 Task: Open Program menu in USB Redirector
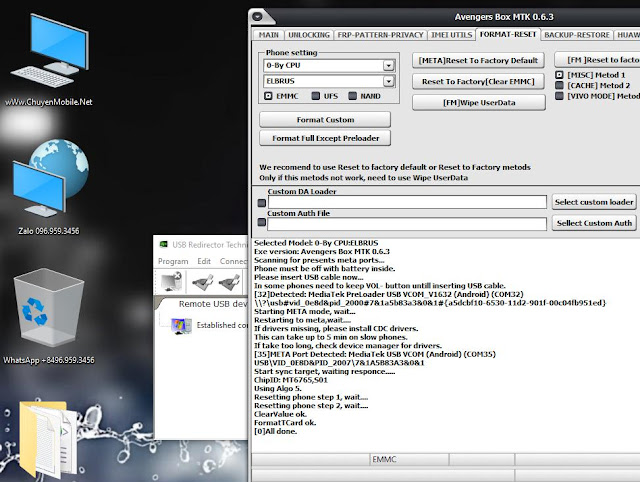[173, 261]
